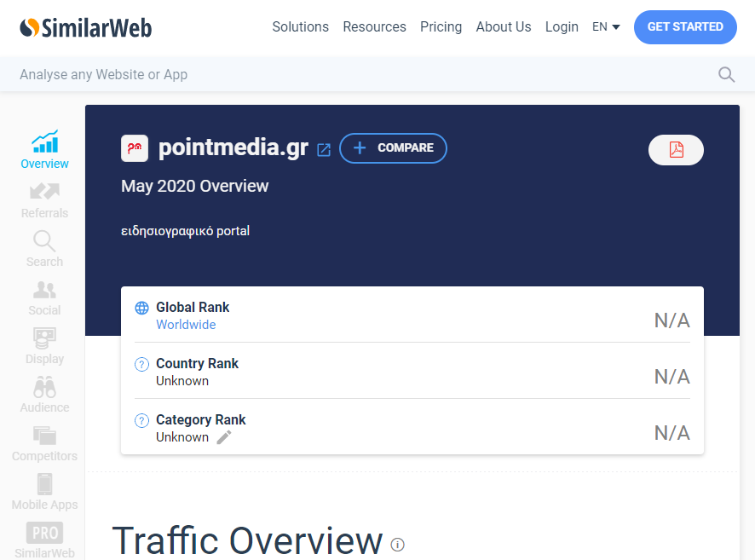Click the SimilarWeb logo

(x=86, y=27)
